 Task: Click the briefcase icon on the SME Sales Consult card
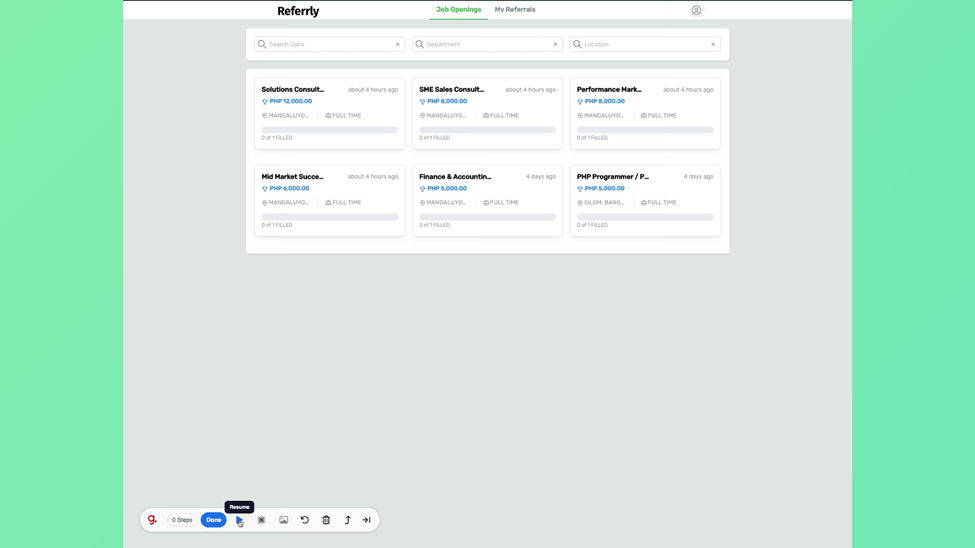pyautogui.click(x=486, y=116)
